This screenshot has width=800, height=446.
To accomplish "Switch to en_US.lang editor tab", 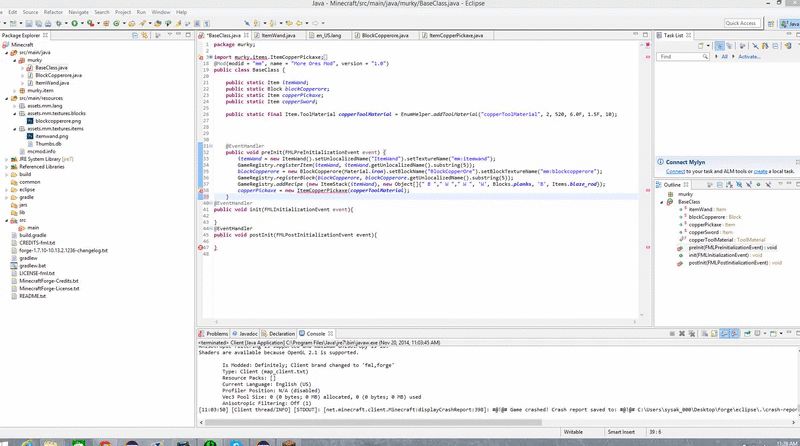I will 328,35.
